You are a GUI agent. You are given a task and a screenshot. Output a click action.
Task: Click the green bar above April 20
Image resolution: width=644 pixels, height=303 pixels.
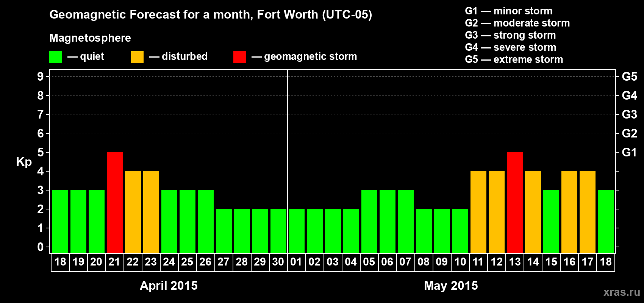pos(97,221)
